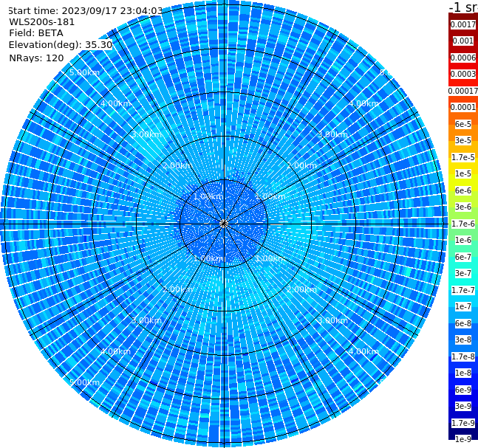Viewport: 478px width, 448px height.
Task: Select the 1.7e-5 colorbar value
Action: pos(463,157)
